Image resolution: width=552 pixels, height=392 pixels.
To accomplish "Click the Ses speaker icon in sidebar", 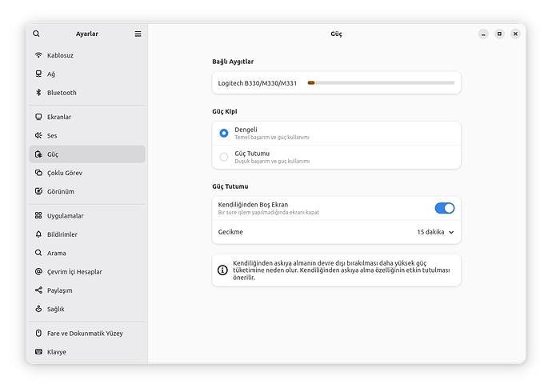I will 38,135.
